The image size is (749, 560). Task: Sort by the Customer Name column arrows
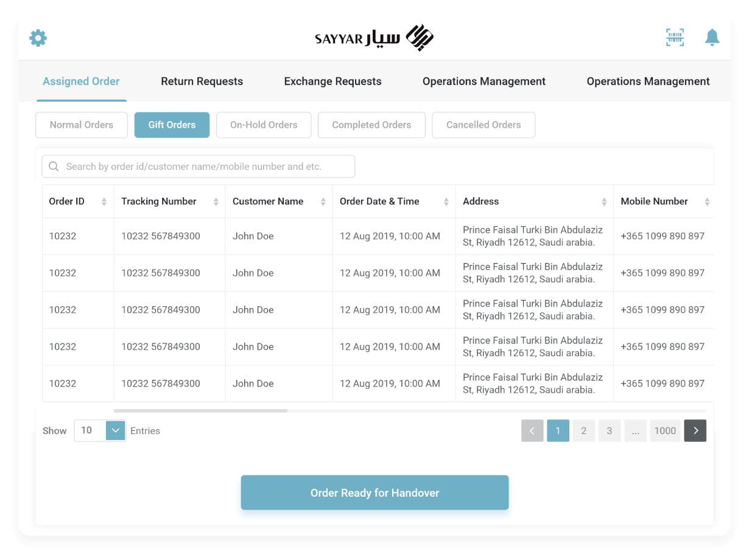(323, 201)
